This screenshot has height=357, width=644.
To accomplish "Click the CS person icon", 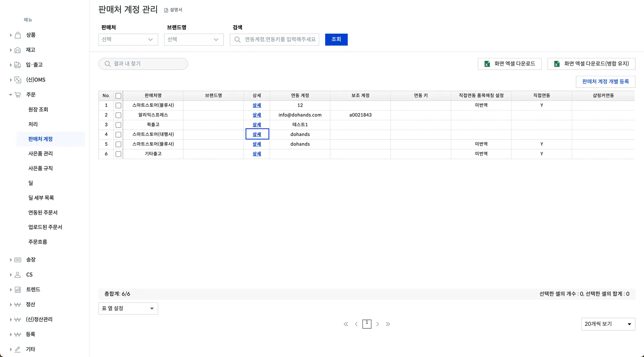I will click(18, 275).
